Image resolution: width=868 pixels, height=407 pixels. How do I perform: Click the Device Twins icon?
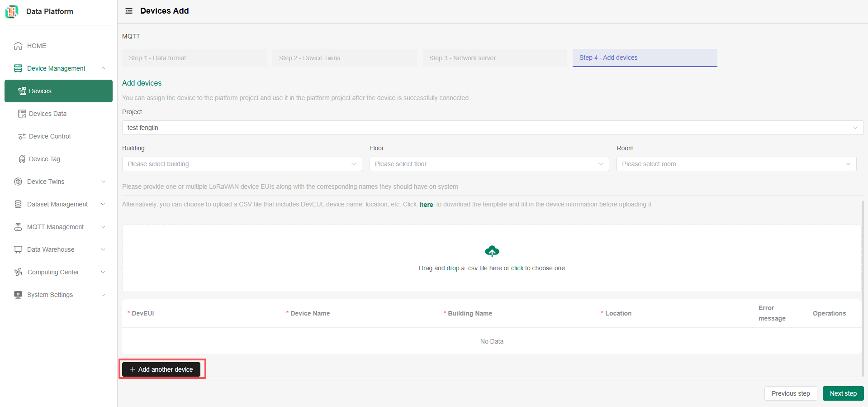point(18,182)
